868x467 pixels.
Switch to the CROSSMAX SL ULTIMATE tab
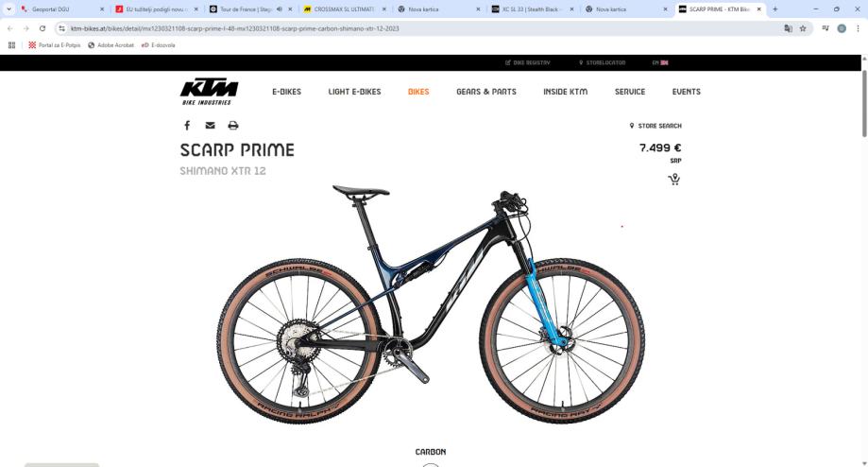point(345,9)
